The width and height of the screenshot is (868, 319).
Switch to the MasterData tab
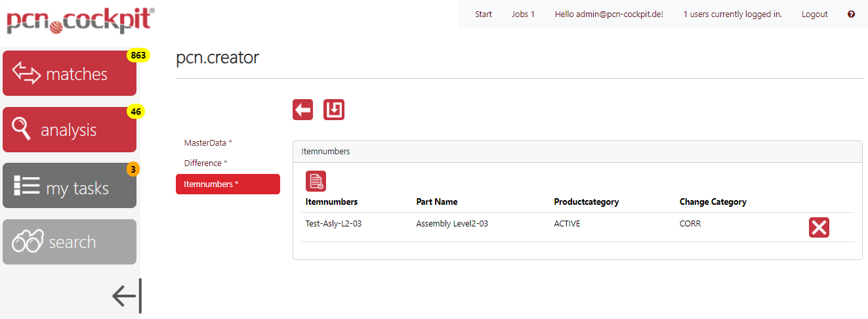click(208, 142)
